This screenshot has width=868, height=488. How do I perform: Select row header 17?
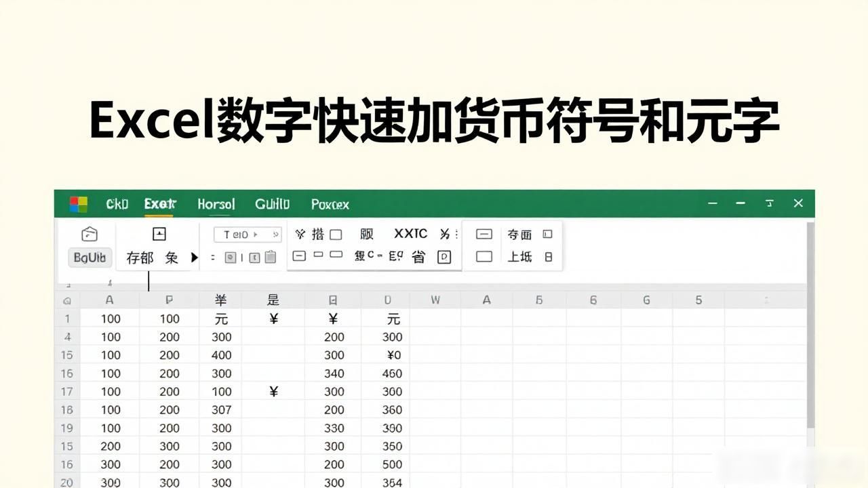coord(67,391)
